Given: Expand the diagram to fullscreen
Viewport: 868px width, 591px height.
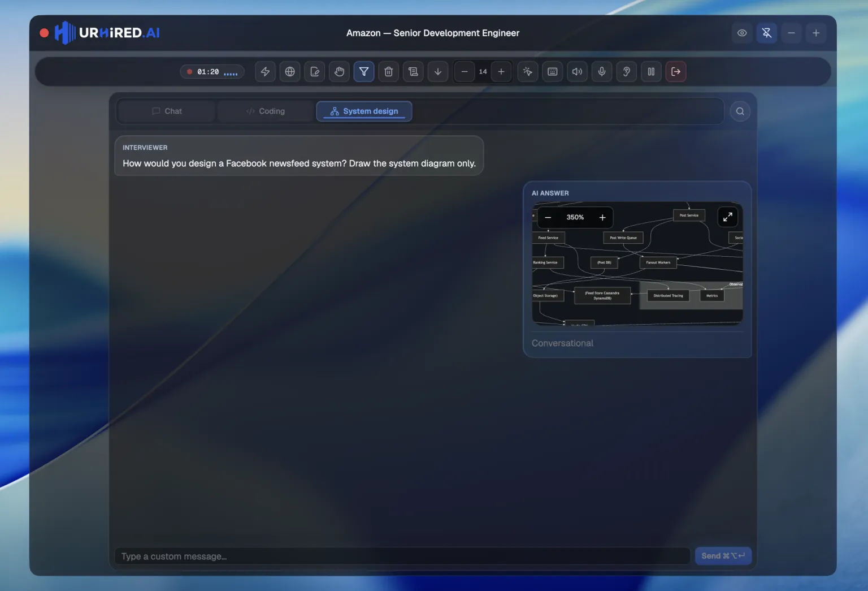Looking at the screenshot, I should [728, 217].
